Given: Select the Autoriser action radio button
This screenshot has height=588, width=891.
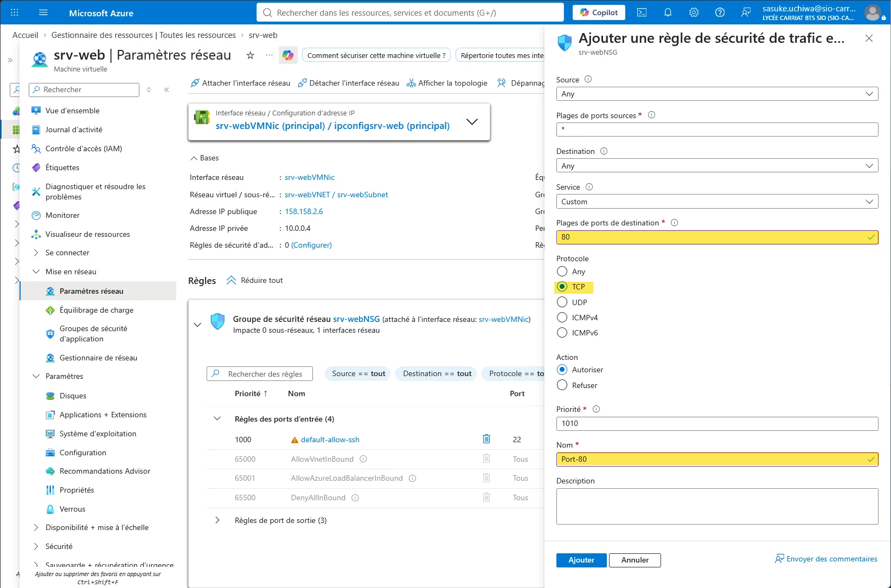Looking at the screenshot, I should point(562,370).
